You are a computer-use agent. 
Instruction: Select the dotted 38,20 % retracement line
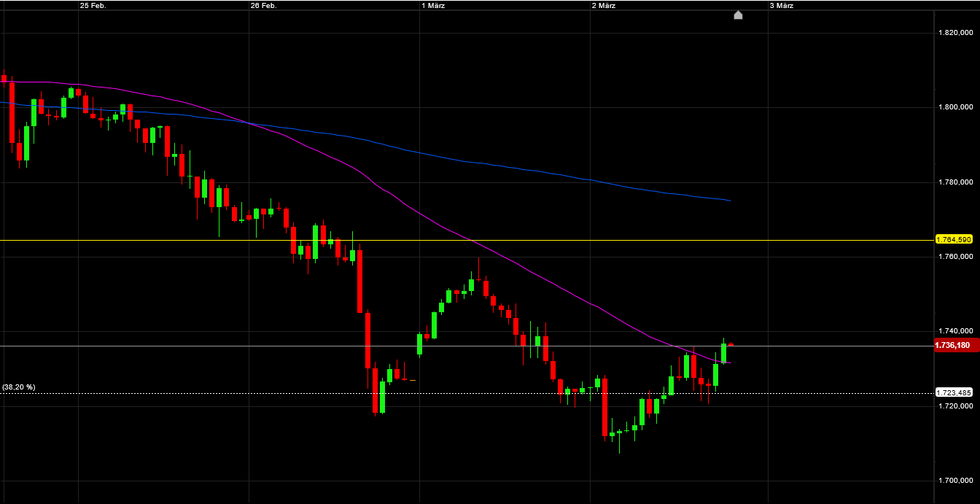(467, 393)
